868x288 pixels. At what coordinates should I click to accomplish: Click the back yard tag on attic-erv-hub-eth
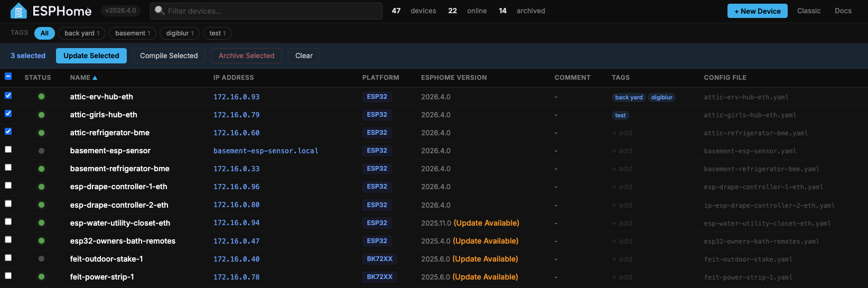click(x=629, y=97)
